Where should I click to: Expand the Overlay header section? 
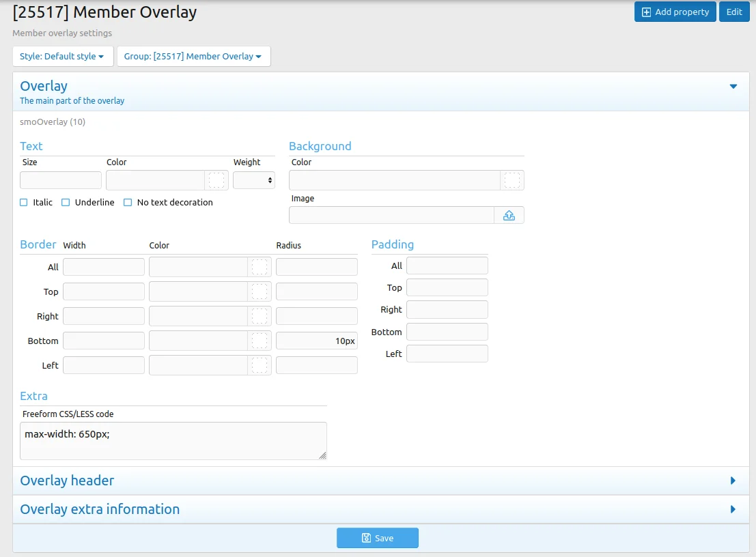[x=733, y=481]
